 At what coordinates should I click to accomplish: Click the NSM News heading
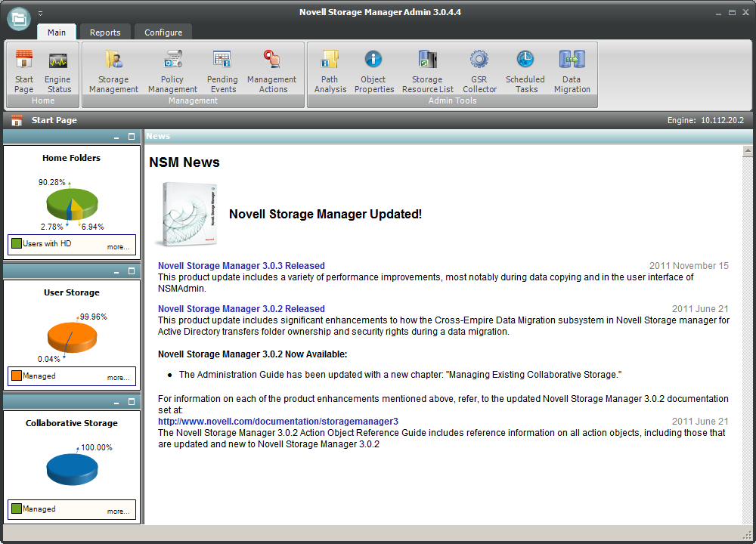(x=184, y=162)
